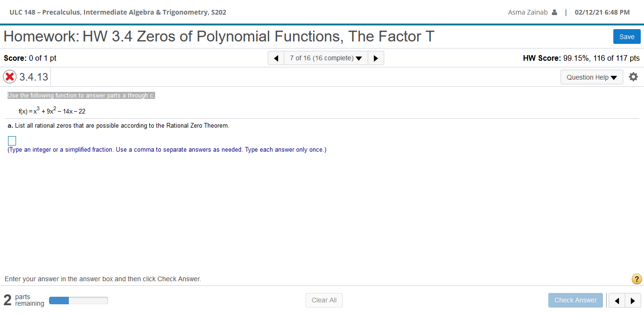Click the date '02/12/21 6:48 PM'
The height and width of the screenshot is (317, 644).
tap(602, 12)
